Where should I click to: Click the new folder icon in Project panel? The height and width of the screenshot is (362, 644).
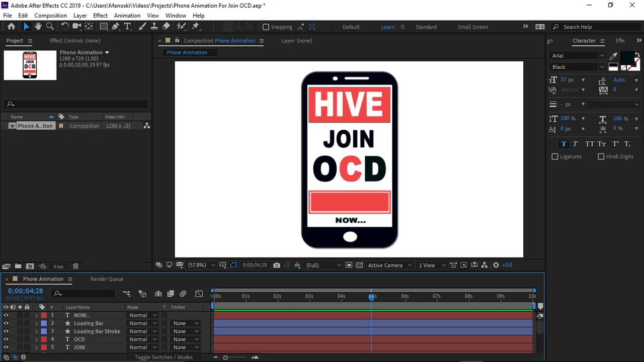click(18, 266)
